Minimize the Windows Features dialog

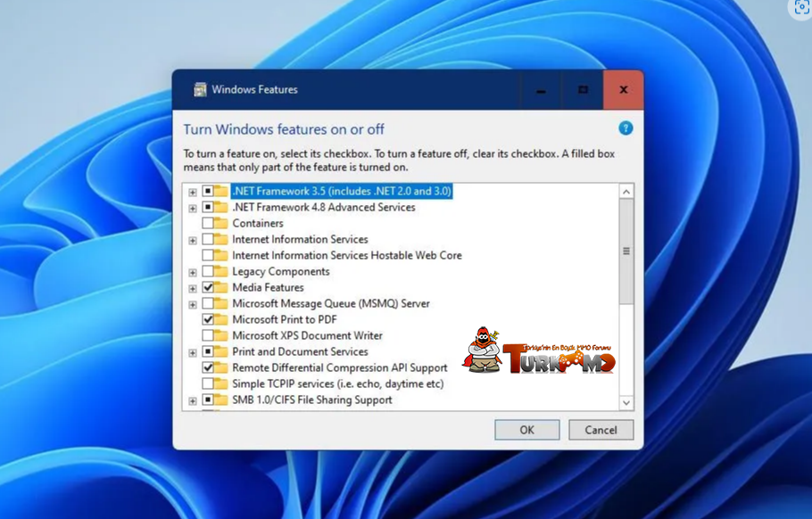(541, 90)
